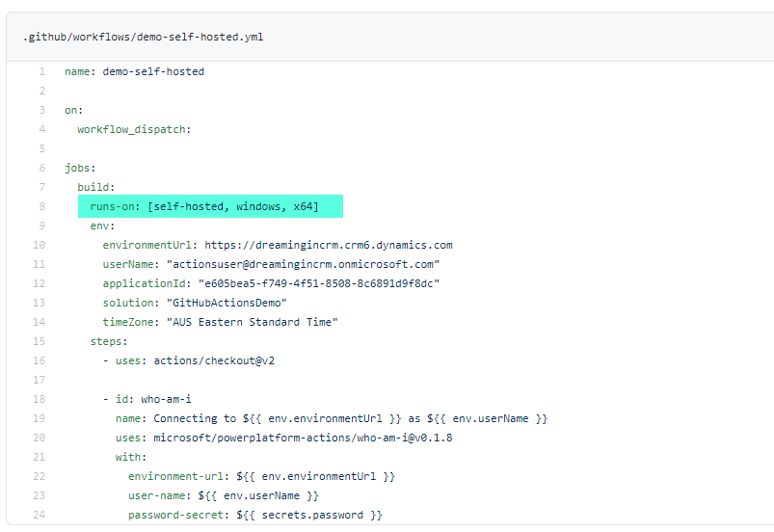Select line number 1
774x532 pixels.
click(x=41, y=71)
